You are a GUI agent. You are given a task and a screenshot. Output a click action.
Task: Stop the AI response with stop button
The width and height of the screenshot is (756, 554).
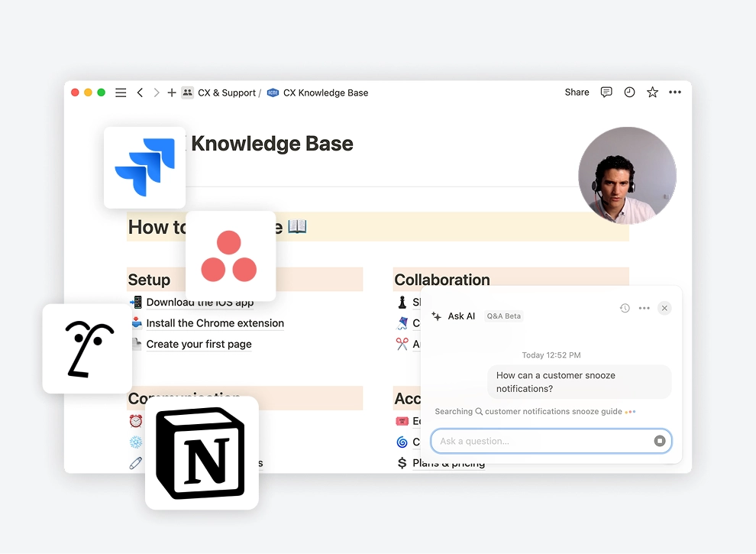coord(660,441)
